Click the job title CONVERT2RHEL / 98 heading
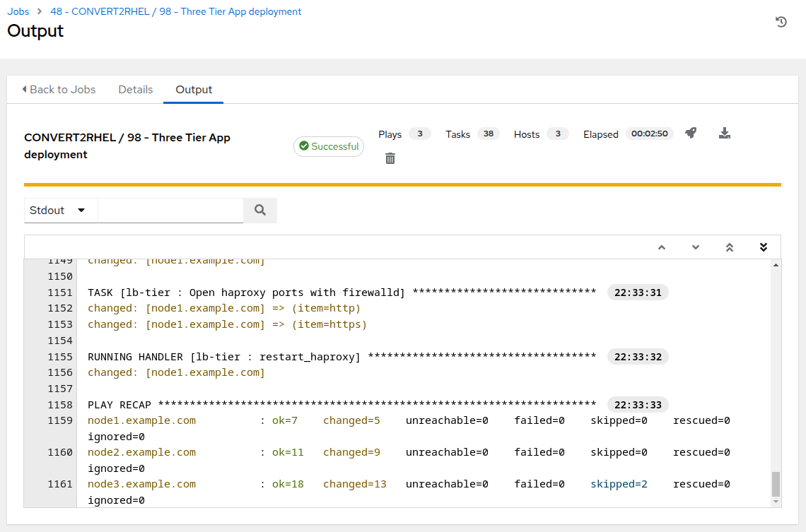The width and height of the screenshot is (806, 532). coord(127,146)
